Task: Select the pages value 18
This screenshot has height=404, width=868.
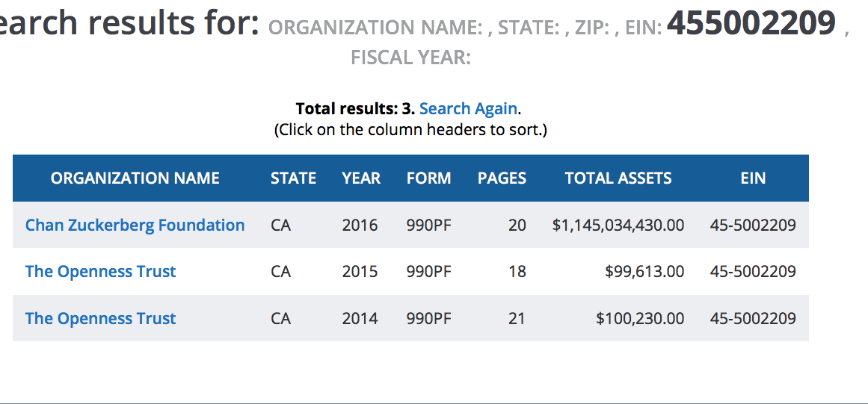Action: coord(517,271)
